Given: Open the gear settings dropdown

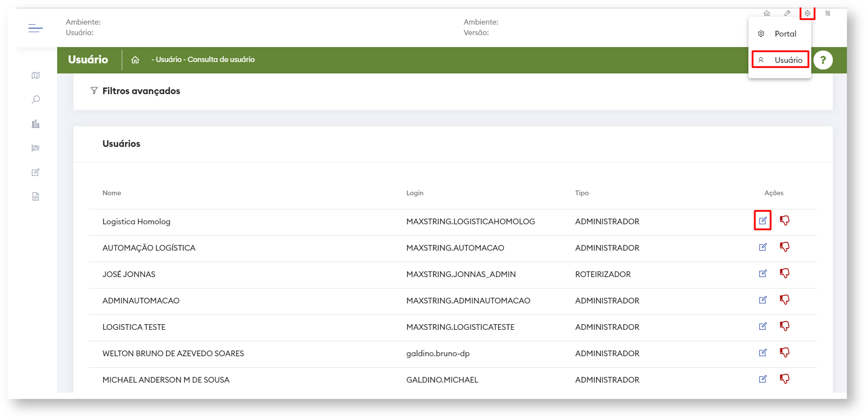Looking at the screenshot, I should tap(807, 13).
